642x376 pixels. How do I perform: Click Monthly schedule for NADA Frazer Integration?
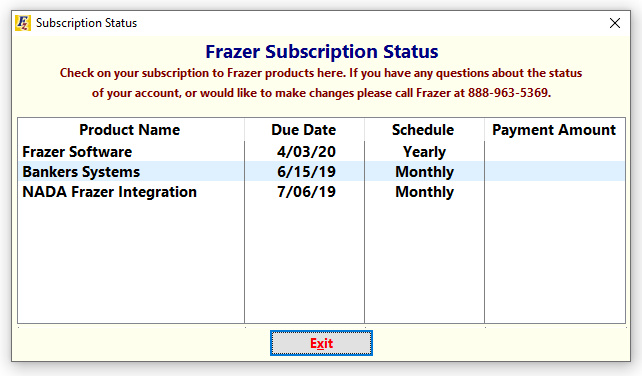point(424,192)
